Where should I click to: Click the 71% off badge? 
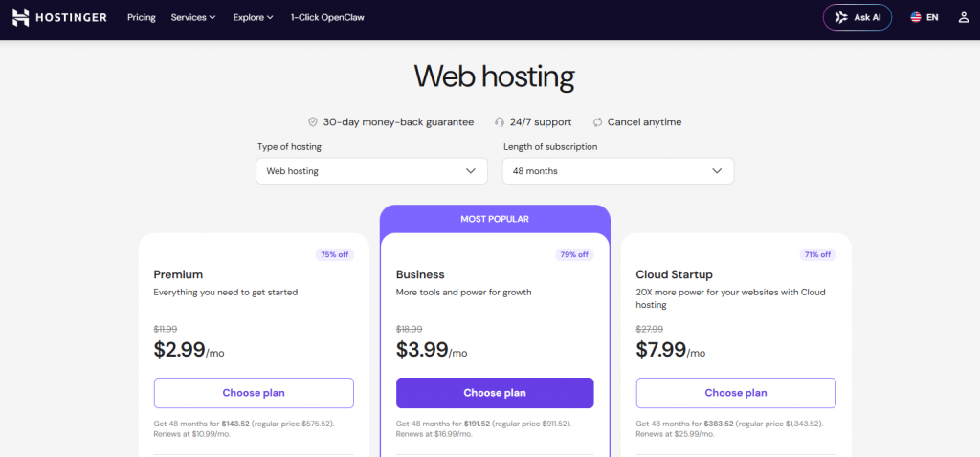817,254
